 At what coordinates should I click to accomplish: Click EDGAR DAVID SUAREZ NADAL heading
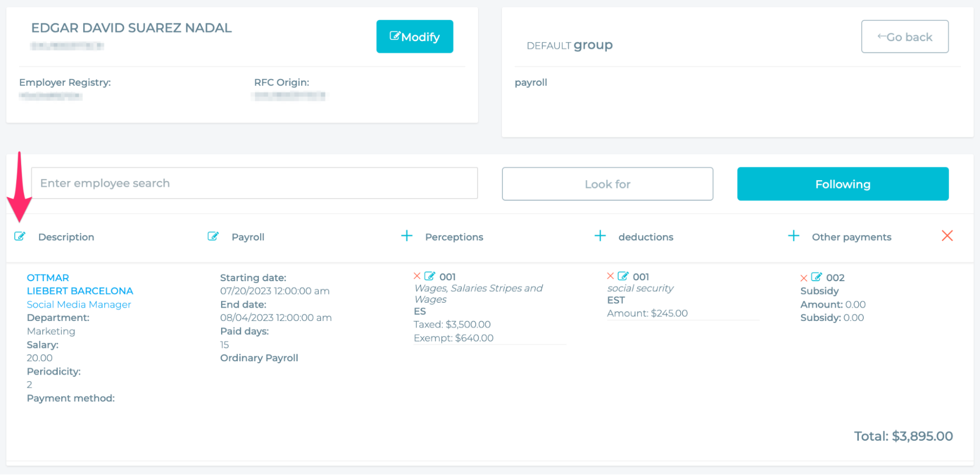pyautogui.click(x=131, y=28)
